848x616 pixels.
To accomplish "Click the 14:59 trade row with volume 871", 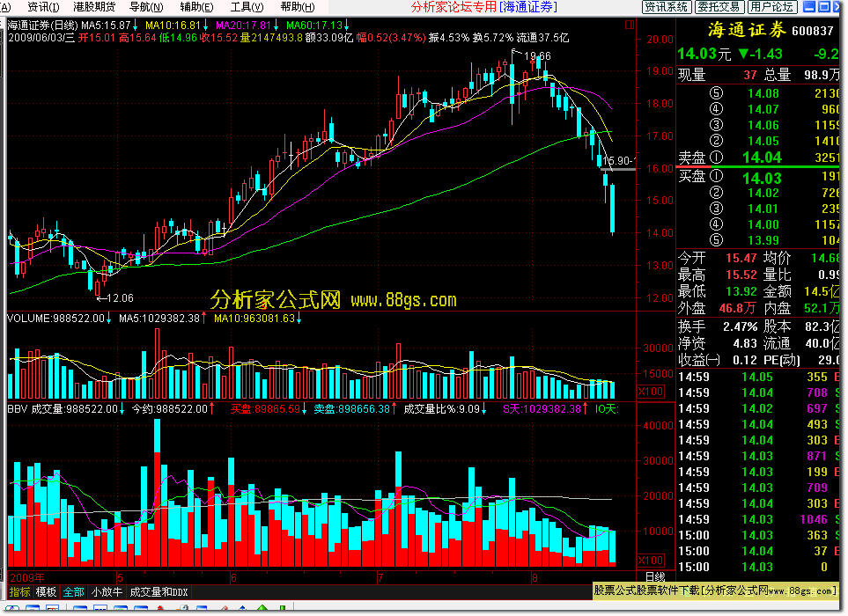I will 758,456.
